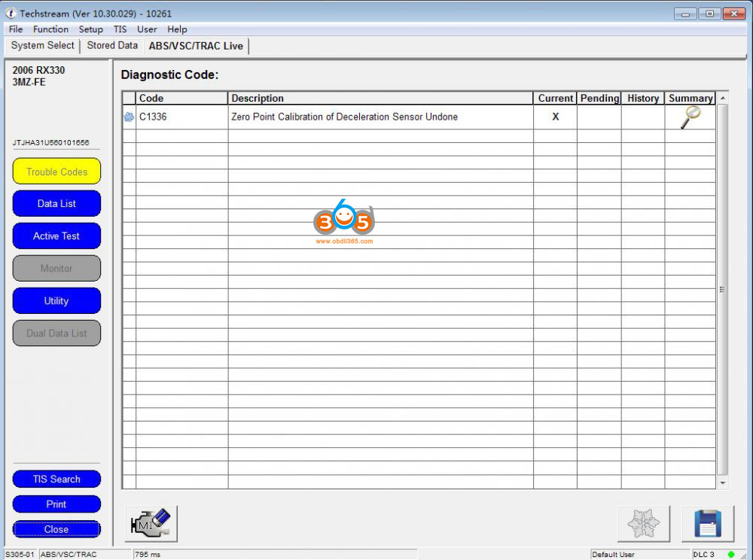The image size is (753, 560).
Task: Click the TIS Search button
Action: pyautogui.click(x=56, y=479)
